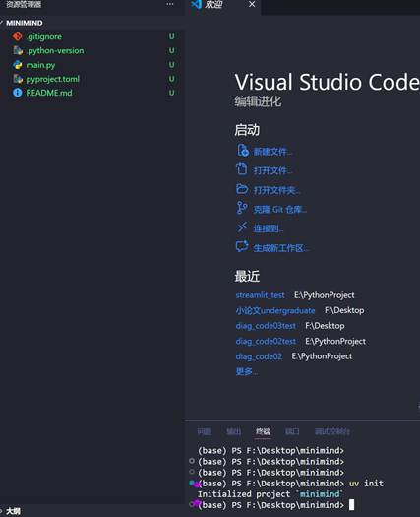Click 生成新工作区 link
Image resolution: width=420 pixels, height=517 pixels.
click(x=280, y=248)
